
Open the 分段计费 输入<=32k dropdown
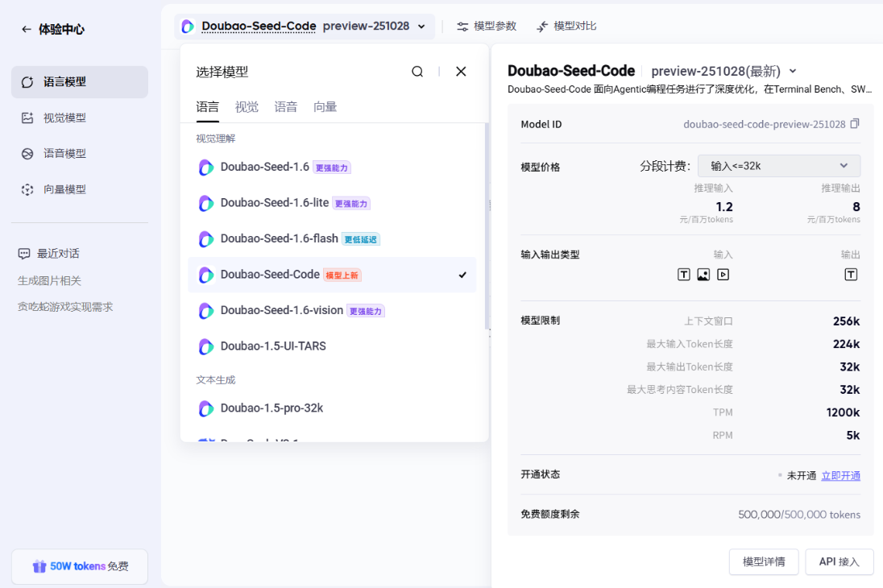click(x=779, y=166)
